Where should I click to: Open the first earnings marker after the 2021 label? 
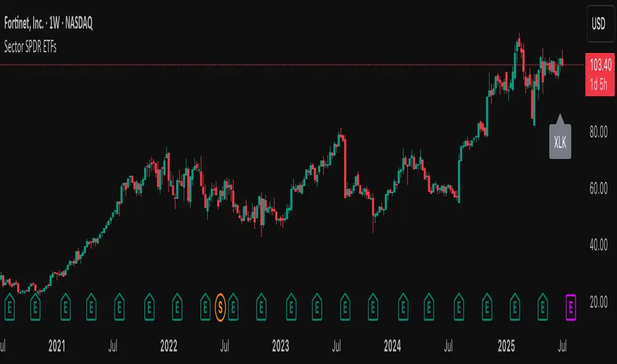[66, 307]
